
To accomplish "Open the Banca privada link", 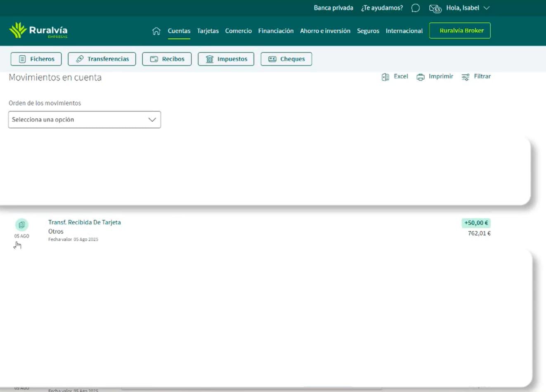I will click(333, 8).
